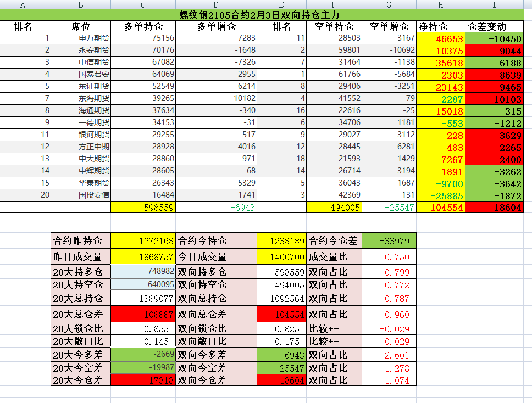Select position change cell 10103
The width and height of the screenshot is (532, 403).
494,99
